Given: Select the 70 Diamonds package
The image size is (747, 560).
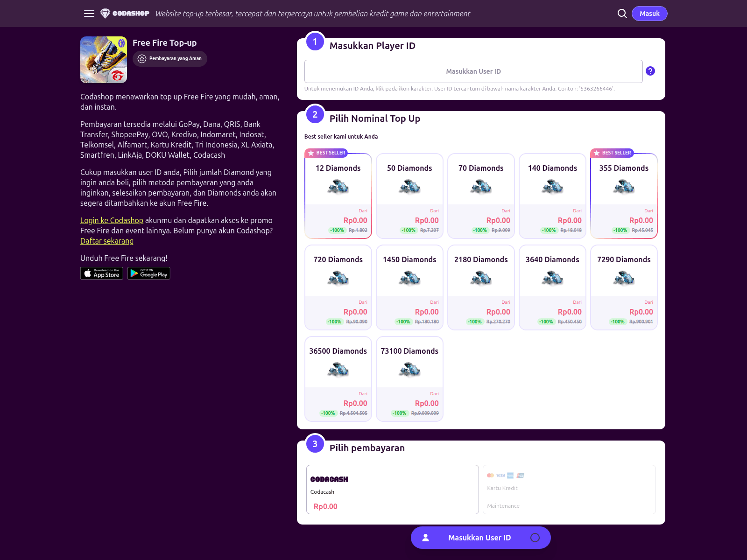Looking at the screenshot, I should click(481, 196).
